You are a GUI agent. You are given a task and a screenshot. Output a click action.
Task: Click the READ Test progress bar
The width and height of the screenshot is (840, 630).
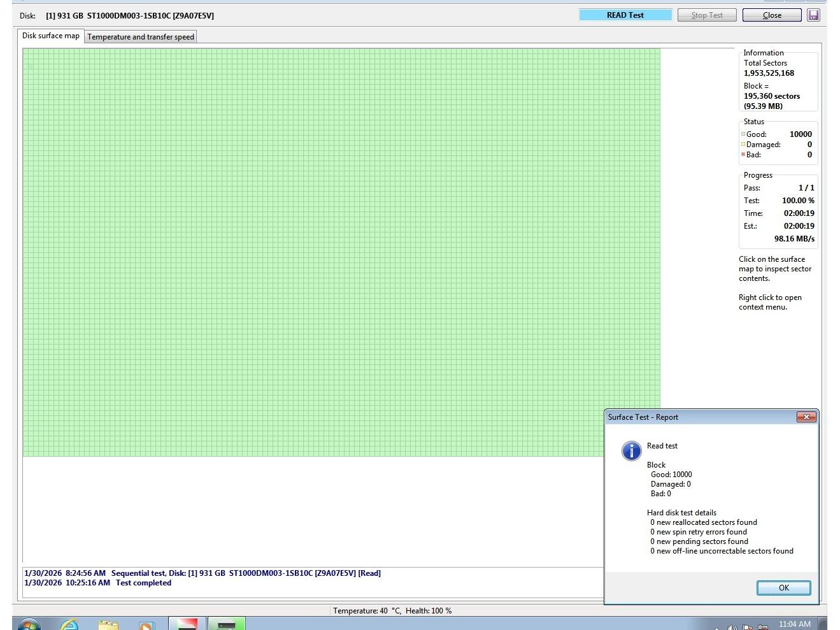point(625,15)
